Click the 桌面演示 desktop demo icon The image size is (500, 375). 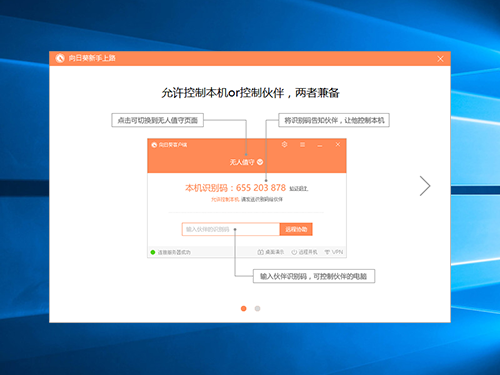click(260, 252)
